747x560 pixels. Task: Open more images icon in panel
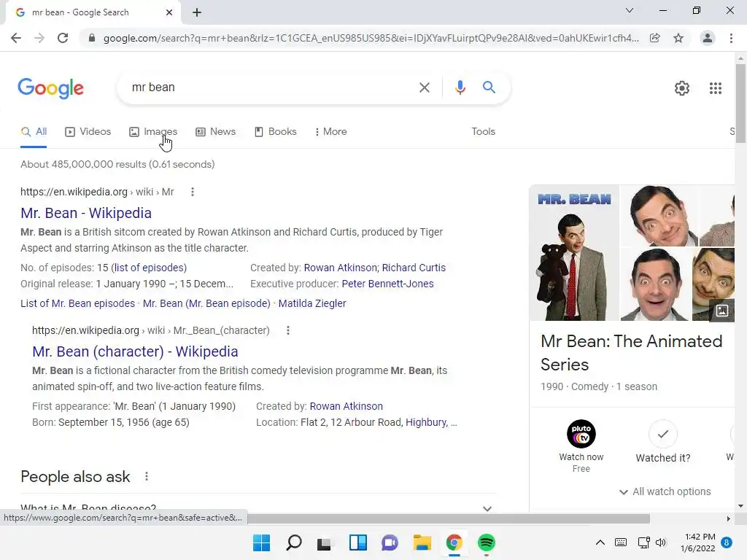(x=721, y=311)
